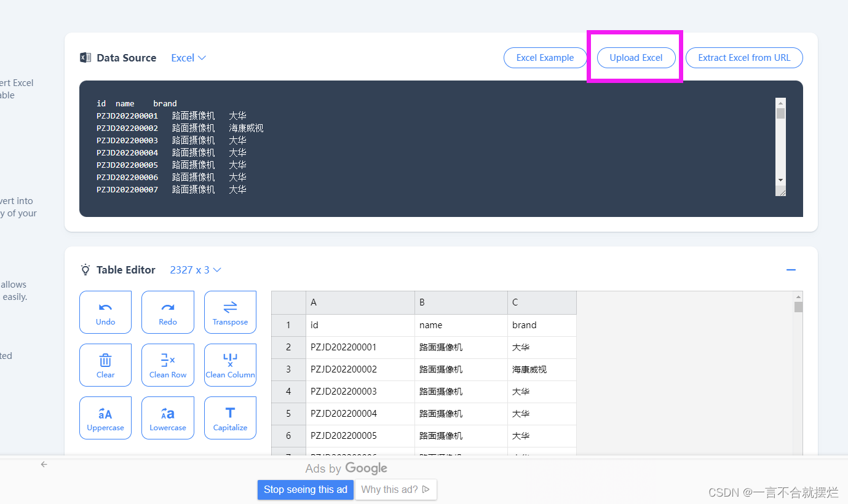Viewport: 848px width, 504px height.
Task: Click the Stop seeing this ad button
Action: (x=305, y=489)
